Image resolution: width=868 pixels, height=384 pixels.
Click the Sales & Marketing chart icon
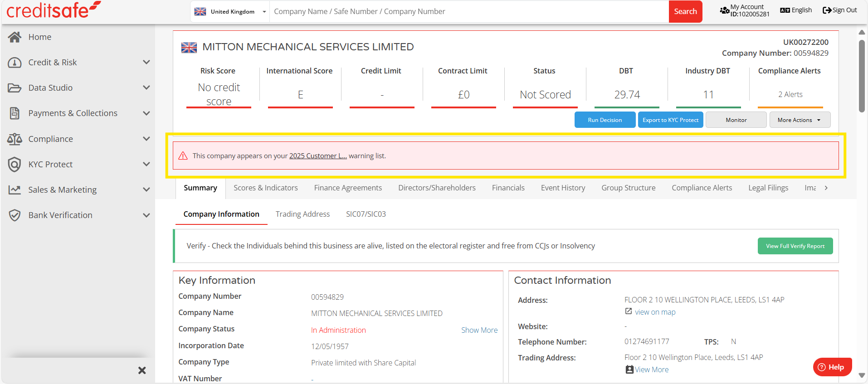point(15,190)
